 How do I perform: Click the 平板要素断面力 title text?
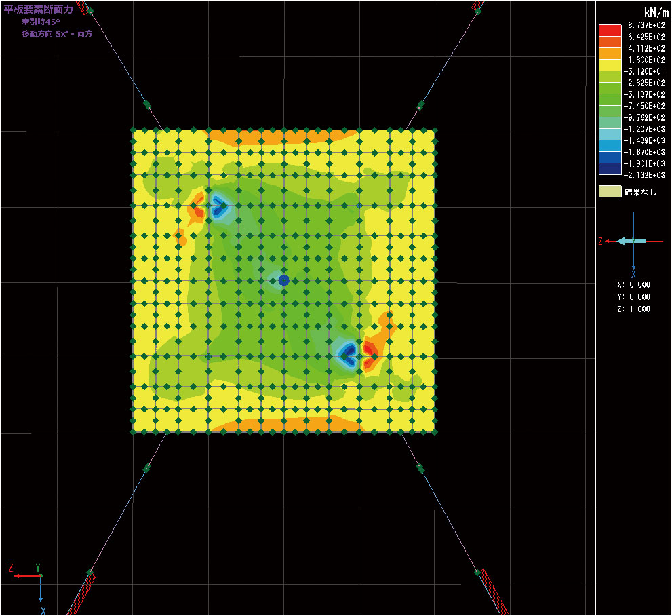39,9
